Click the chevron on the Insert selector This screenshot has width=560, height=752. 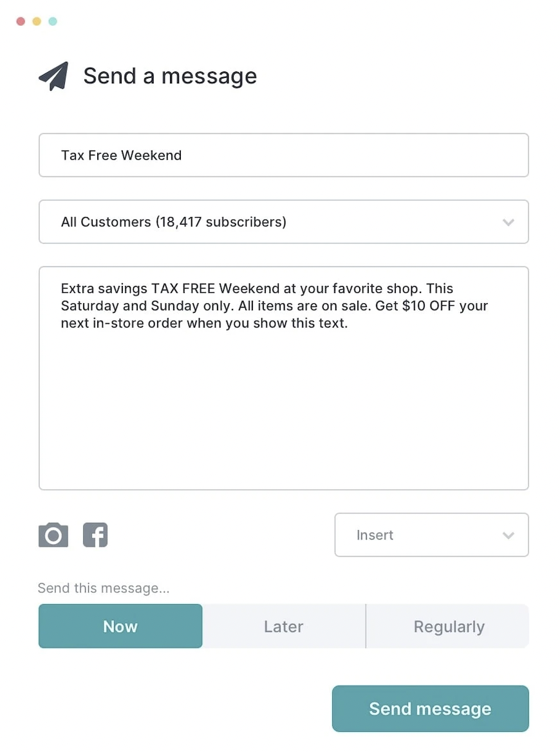click(x=508, y=535)
